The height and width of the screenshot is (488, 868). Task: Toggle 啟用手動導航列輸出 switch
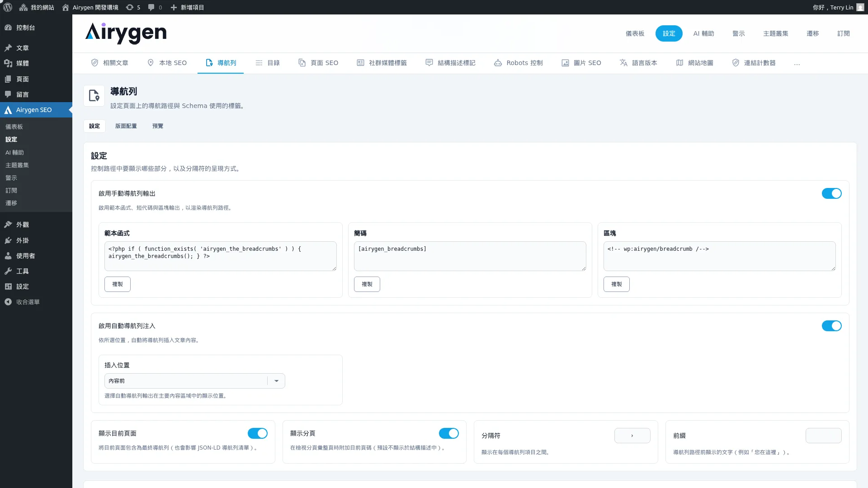click(x=831, y=193)
